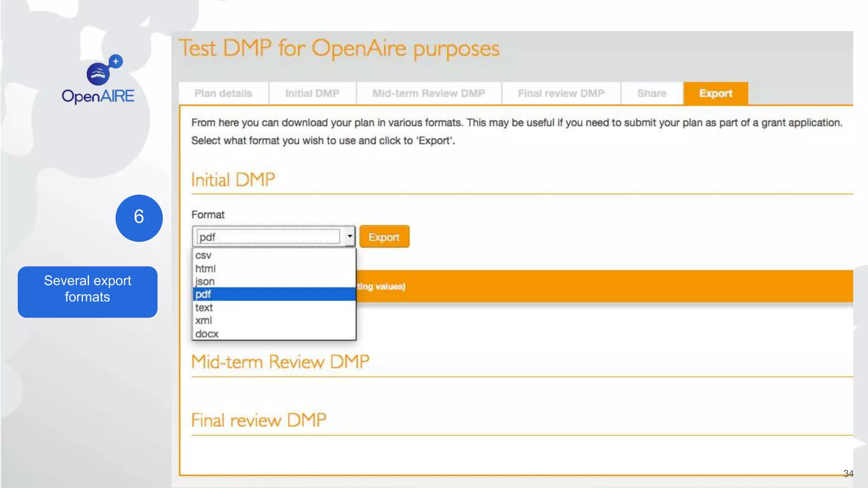Choose json in the format list
This screenshot has width=868, height=488.
coord(205,281)
